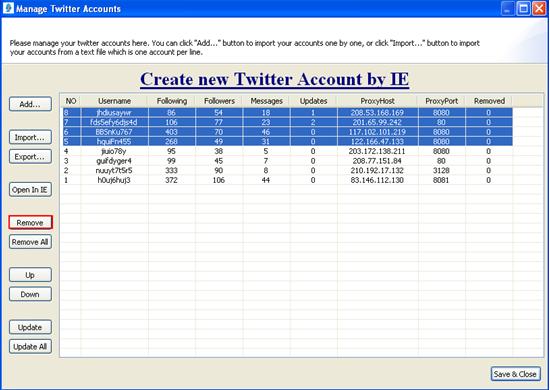The image size is (550, 390).
Task: Sort by Updates column header
Action: click(x=314, y=101)
